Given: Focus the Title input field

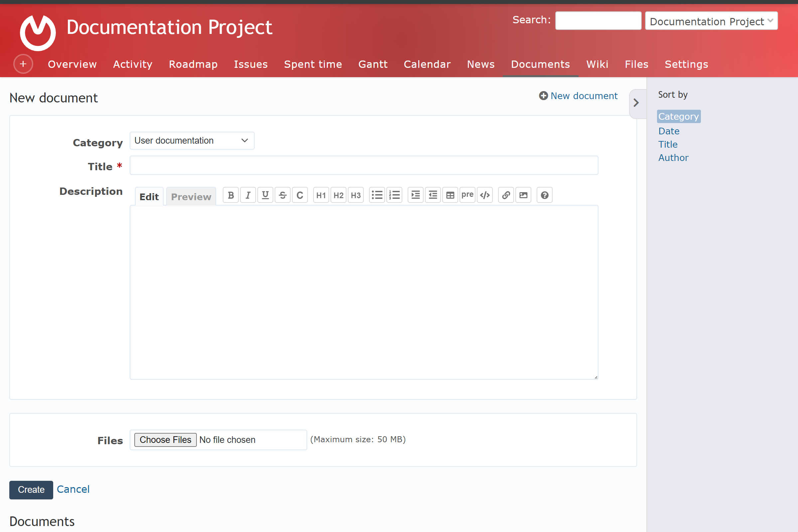Looking at the screenshot, I should click(364, 165).
